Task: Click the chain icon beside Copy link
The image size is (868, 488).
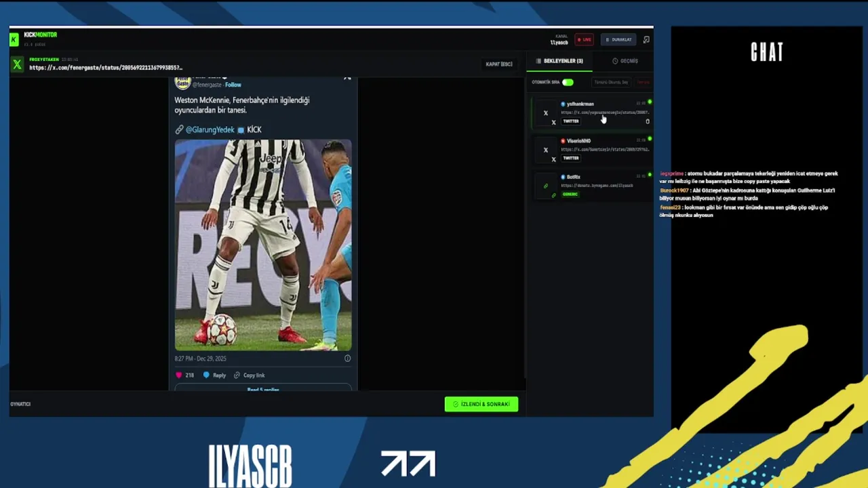Action: tap(237, 375)
